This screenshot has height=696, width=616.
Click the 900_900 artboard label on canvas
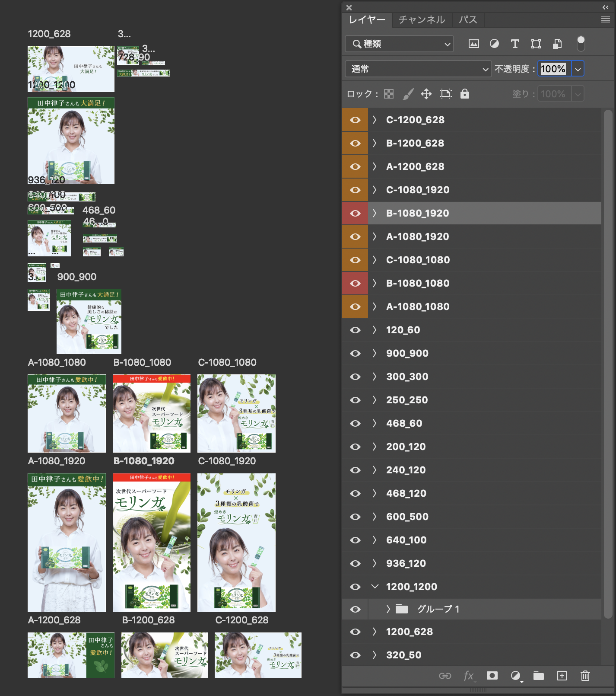[x=77, y=277]
